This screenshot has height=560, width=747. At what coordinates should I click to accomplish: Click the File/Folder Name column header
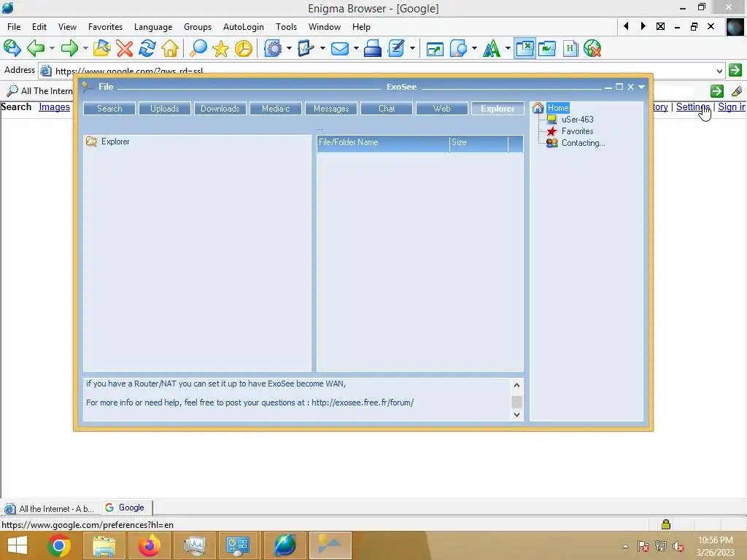click(x=383, y=143)
